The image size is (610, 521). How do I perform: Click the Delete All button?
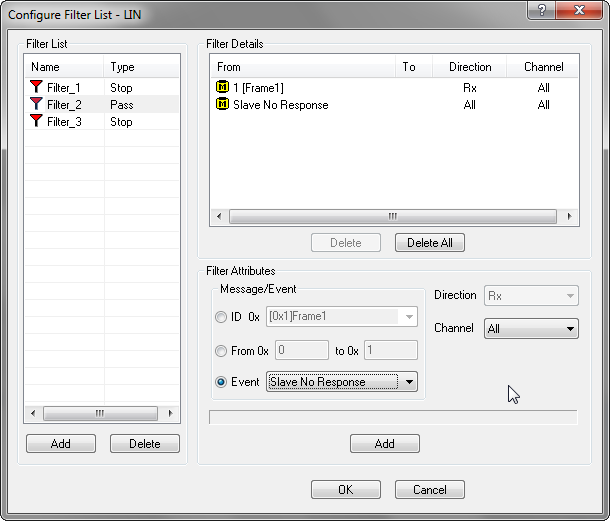coord(430,243)
